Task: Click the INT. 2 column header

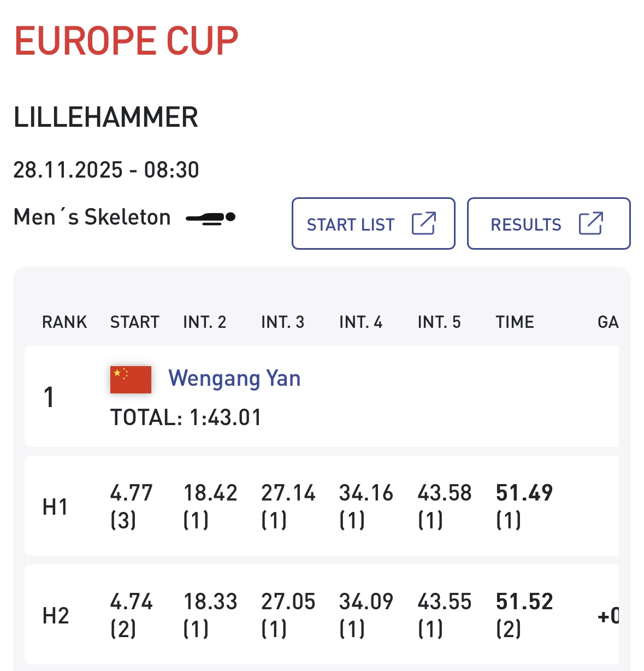Action: (x=205, y=322)
